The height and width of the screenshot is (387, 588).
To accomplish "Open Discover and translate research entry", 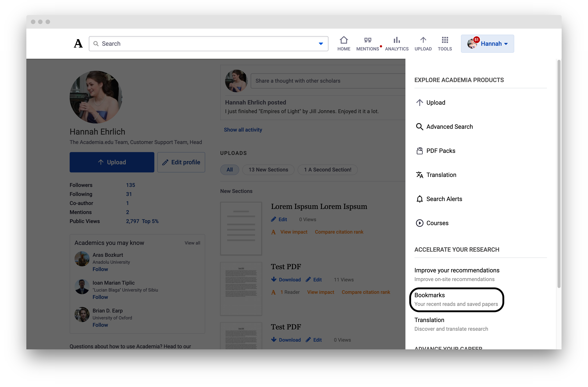I will pyautogui.click(x=451, y=324).
